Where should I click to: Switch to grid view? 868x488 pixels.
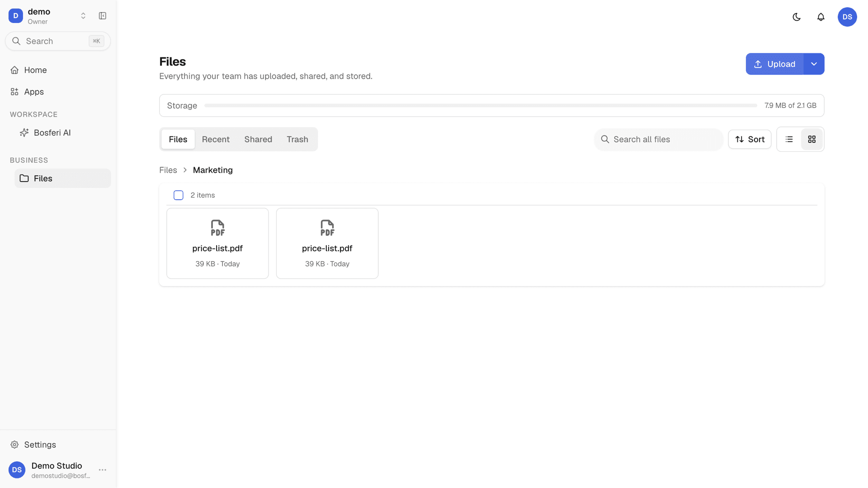click(x=812, y=139)
